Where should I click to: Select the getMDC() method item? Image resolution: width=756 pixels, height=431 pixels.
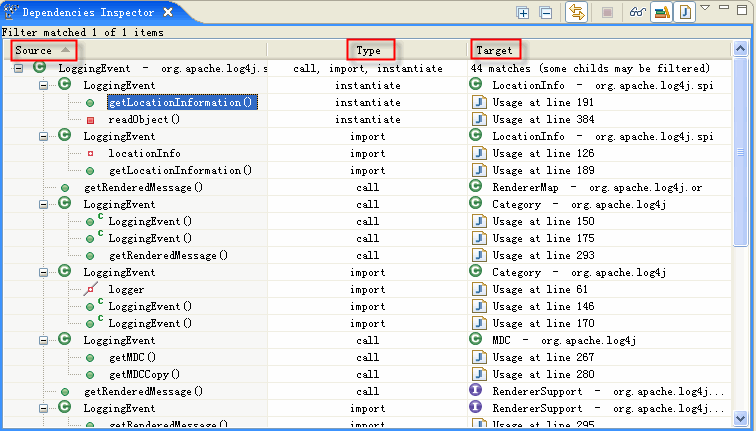(x=132, y=357)
